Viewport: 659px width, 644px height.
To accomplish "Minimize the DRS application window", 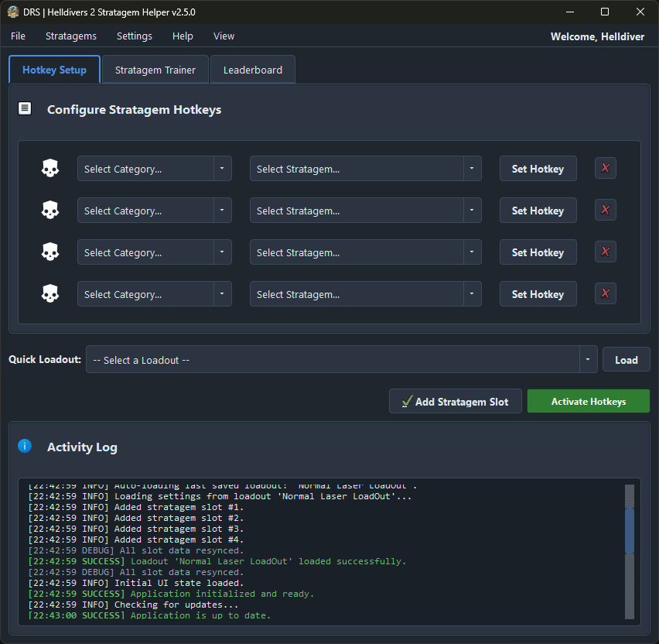I will click(x=570, y=12).
